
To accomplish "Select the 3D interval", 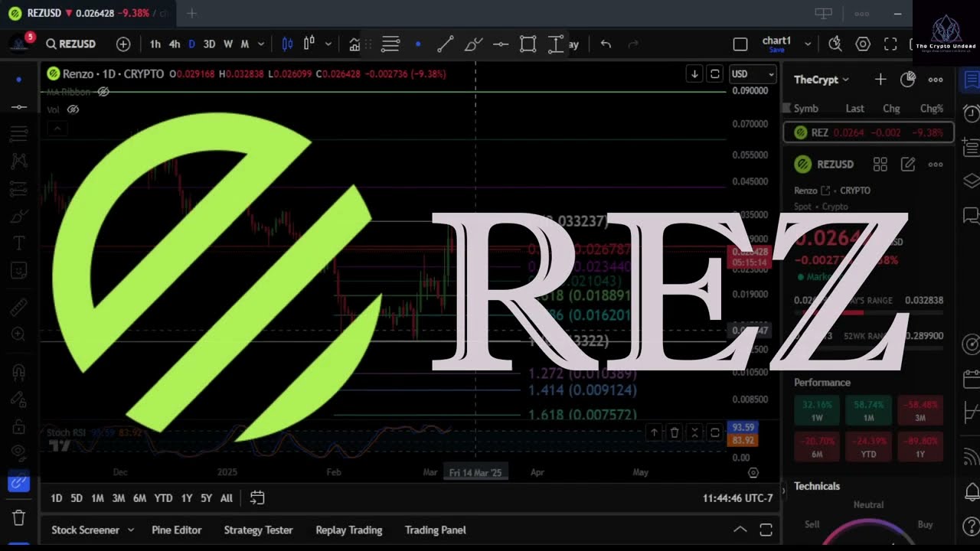I will point(209,44).
